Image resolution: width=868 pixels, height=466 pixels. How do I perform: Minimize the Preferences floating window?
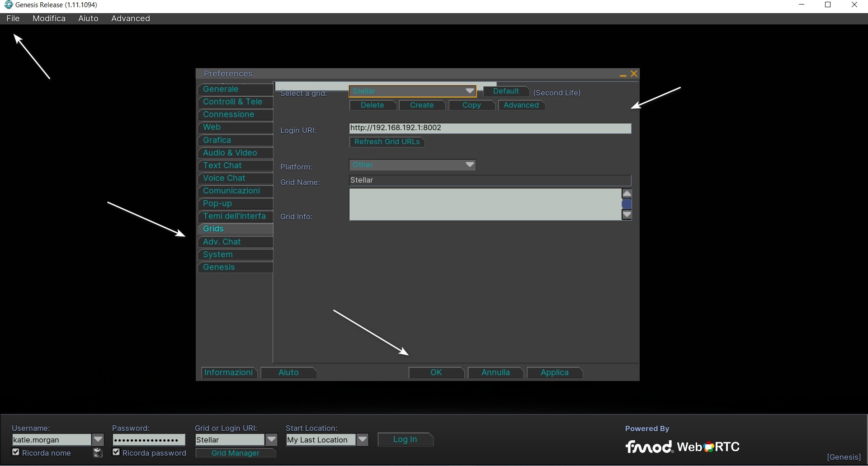[623, 75]
